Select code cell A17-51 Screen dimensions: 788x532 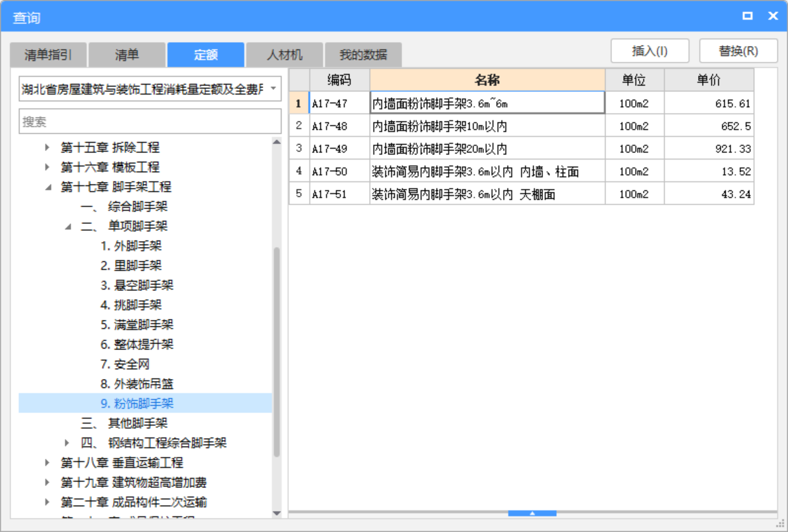click(x=339, y=194)
